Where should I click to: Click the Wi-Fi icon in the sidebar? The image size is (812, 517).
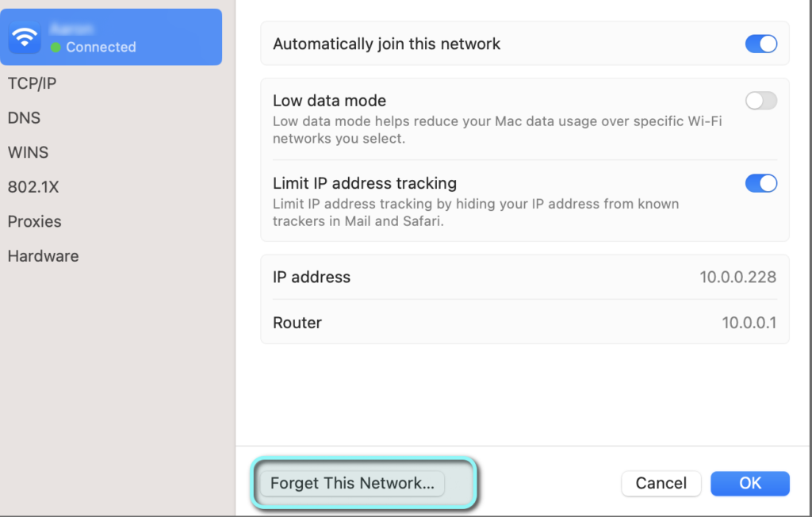pyautogui.click(x=25, y=37)
